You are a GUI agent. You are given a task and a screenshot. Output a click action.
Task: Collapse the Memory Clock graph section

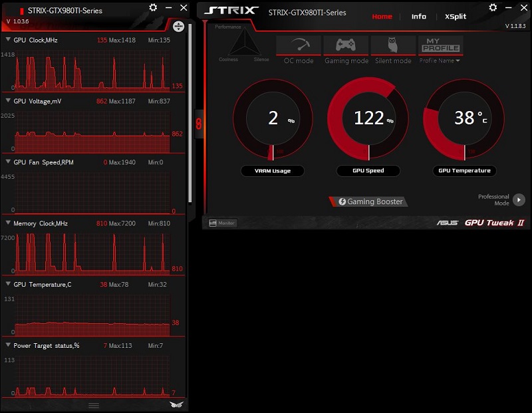pyautogui.click(x=8, y=223)
